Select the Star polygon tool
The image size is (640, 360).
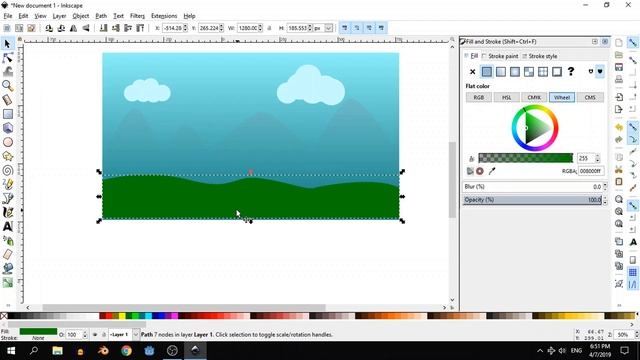(x=7, y=156)
